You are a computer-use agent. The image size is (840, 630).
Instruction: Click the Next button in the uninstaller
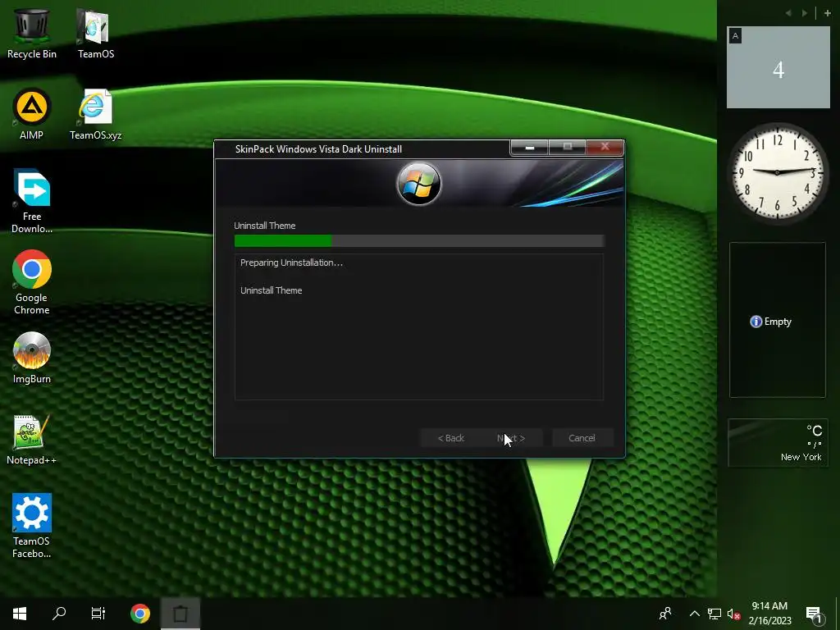click(x=511, y=438)
